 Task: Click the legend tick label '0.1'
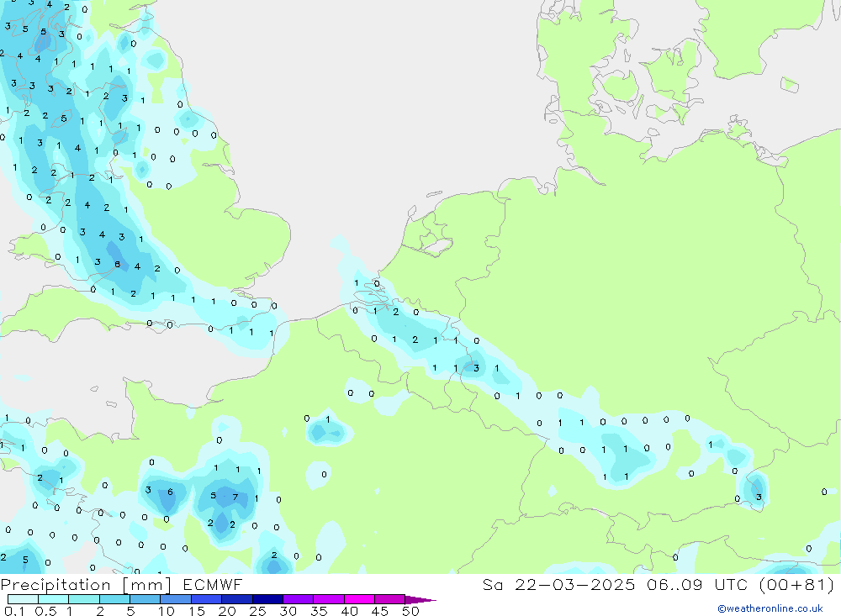pyautogui.click(x=14, y=611)
